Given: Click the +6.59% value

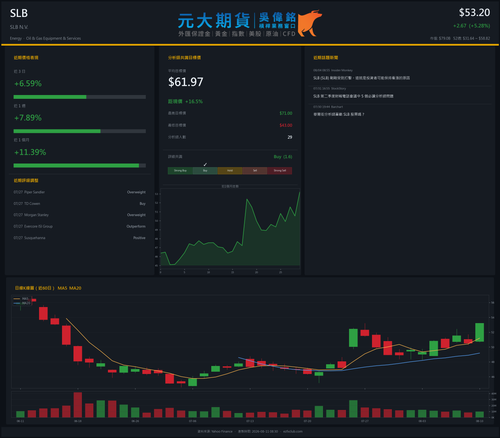Looking at the screenshot, I should pos(28,84).
